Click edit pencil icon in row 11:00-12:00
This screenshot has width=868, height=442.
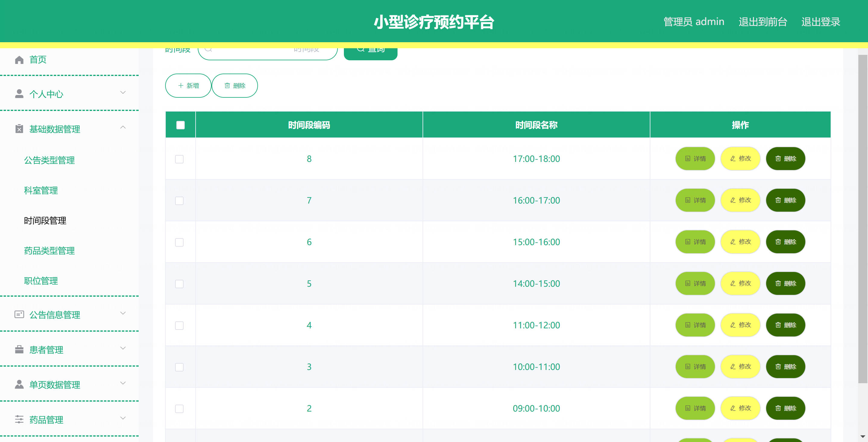pyautogui.click(x=733, y=325)
